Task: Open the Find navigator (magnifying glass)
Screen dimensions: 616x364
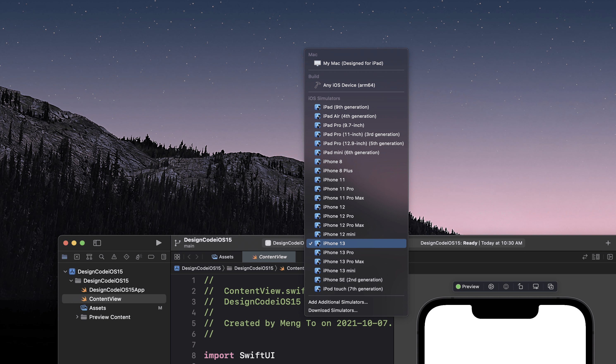Action: tap(102, 257)
